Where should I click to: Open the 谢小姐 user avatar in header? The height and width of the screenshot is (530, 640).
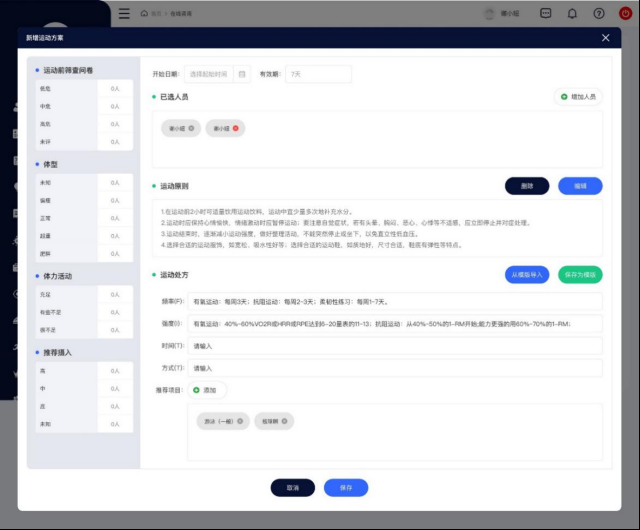click(489, 13)
